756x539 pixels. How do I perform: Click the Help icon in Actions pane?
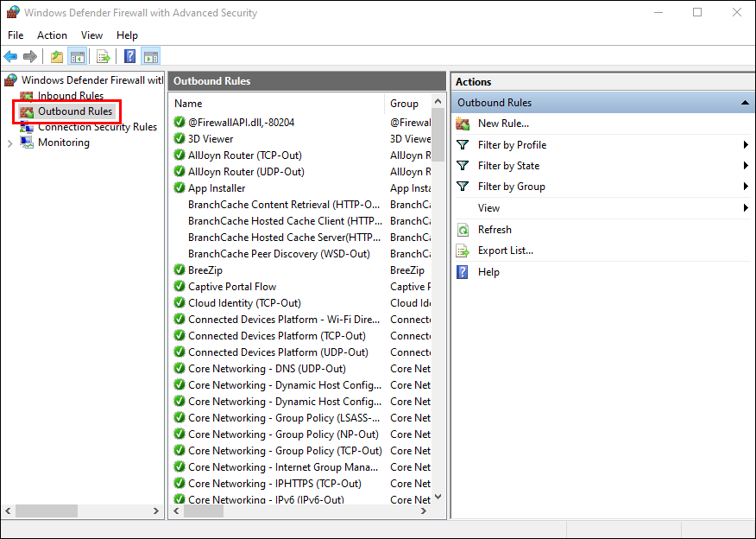coord(463,272)
